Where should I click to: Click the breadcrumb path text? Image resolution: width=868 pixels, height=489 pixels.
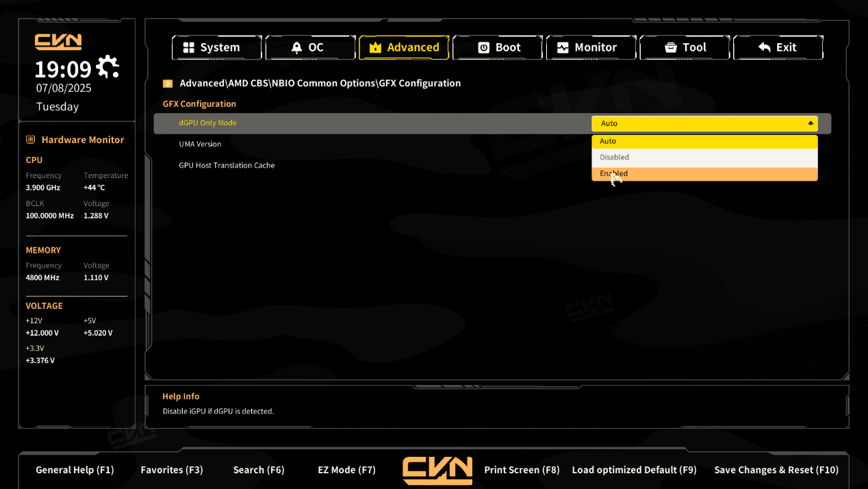320,84
